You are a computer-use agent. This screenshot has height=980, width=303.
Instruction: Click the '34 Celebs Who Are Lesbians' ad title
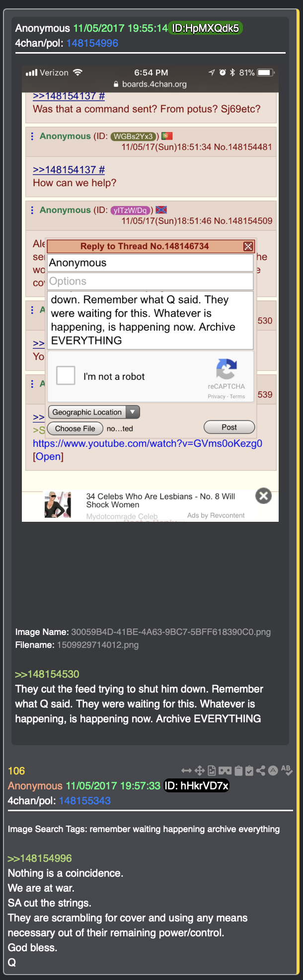pyautogui.click(x=160, y=500)
